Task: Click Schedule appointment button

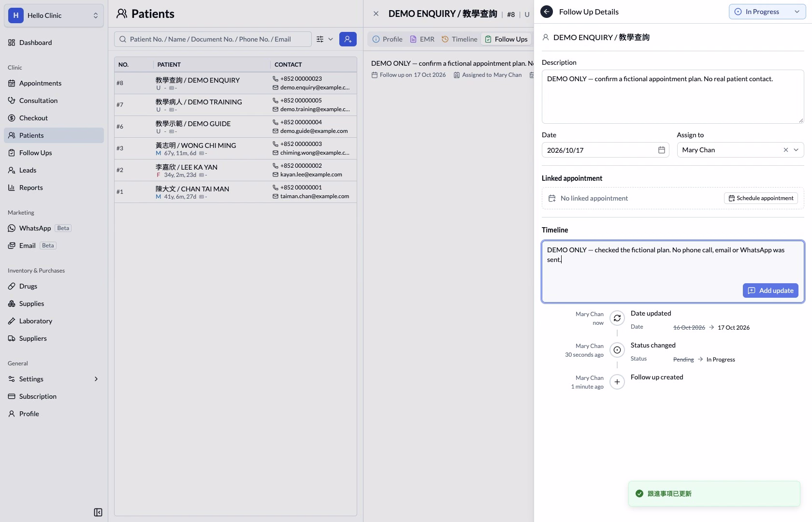Action: pos(761,198)
